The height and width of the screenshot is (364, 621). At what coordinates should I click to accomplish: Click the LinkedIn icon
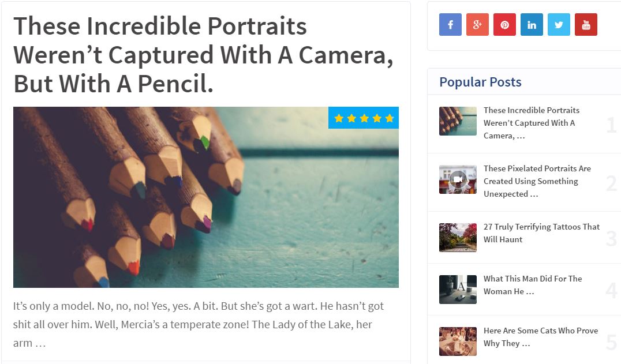532,25
